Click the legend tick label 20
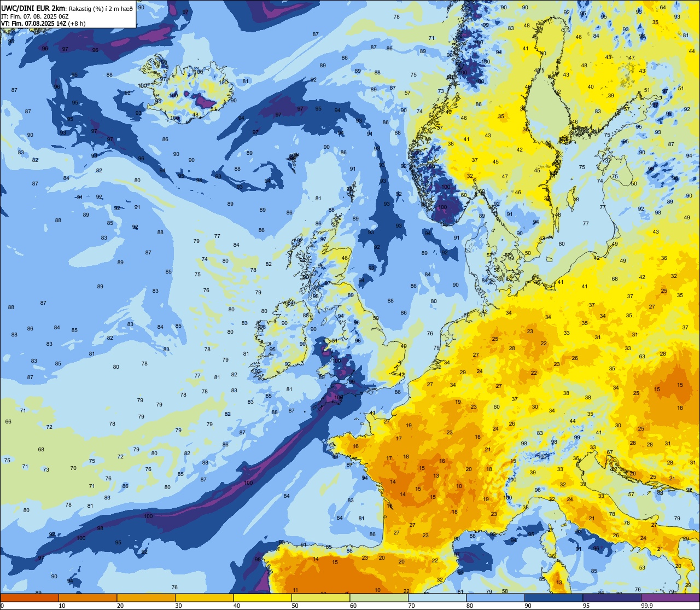 coord(120,606)
